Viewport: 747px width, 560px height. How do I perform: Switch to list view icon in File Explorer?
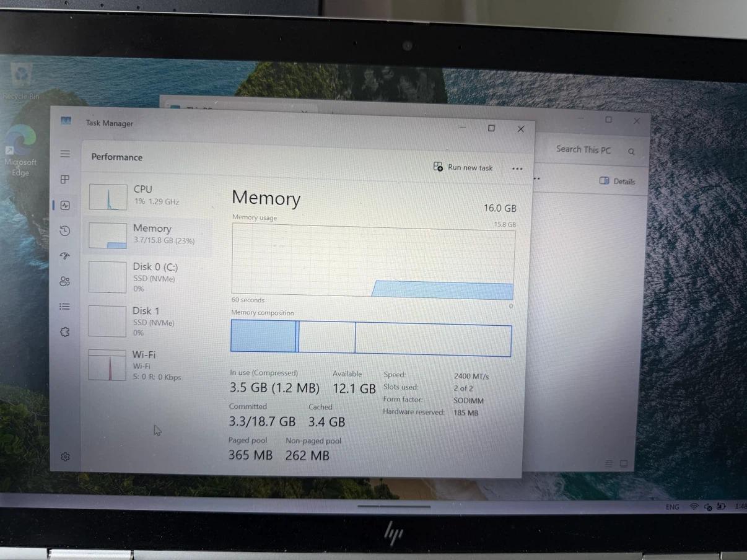click(x=609, y=463)
